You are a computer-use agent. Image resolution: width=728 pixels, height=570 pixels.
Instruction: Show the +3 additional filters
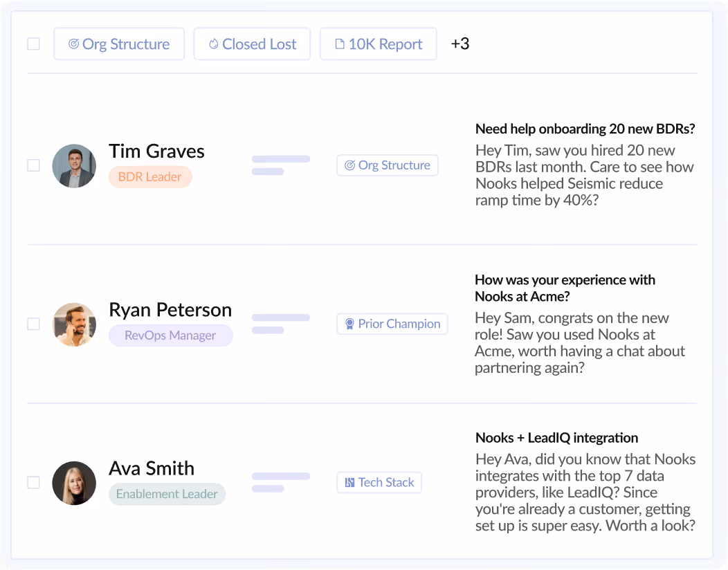click(460, 44)
